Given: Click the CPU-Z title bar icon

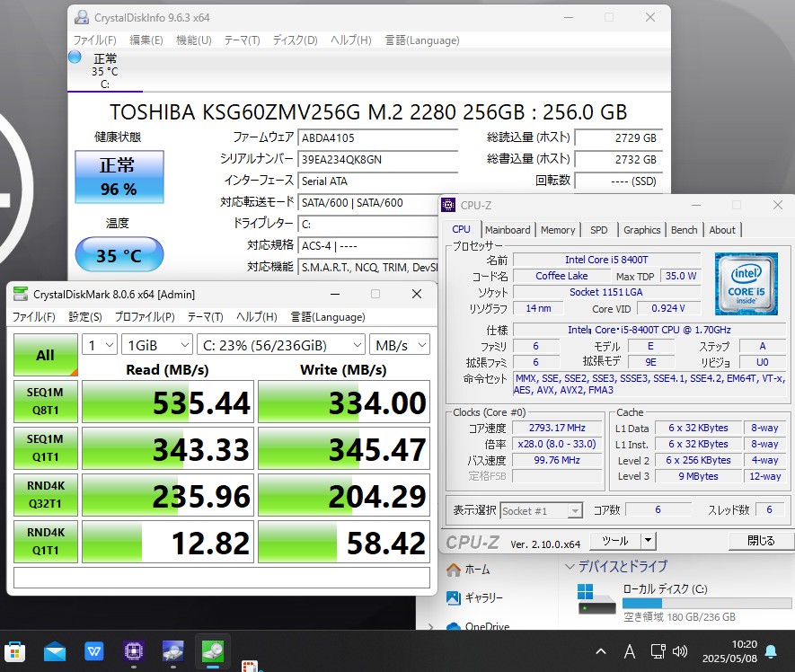Looking at the screenshot, I should [x=448, y=205].
